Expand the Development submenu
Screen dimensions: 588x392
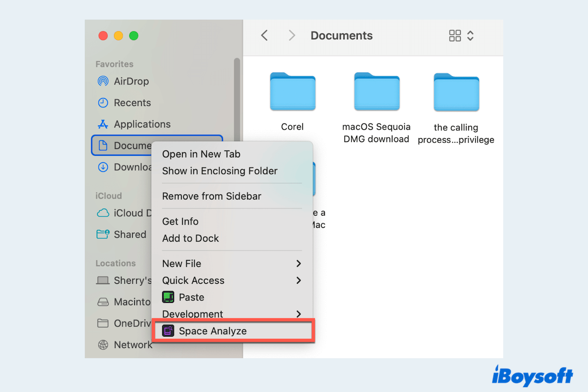(298, 314)
